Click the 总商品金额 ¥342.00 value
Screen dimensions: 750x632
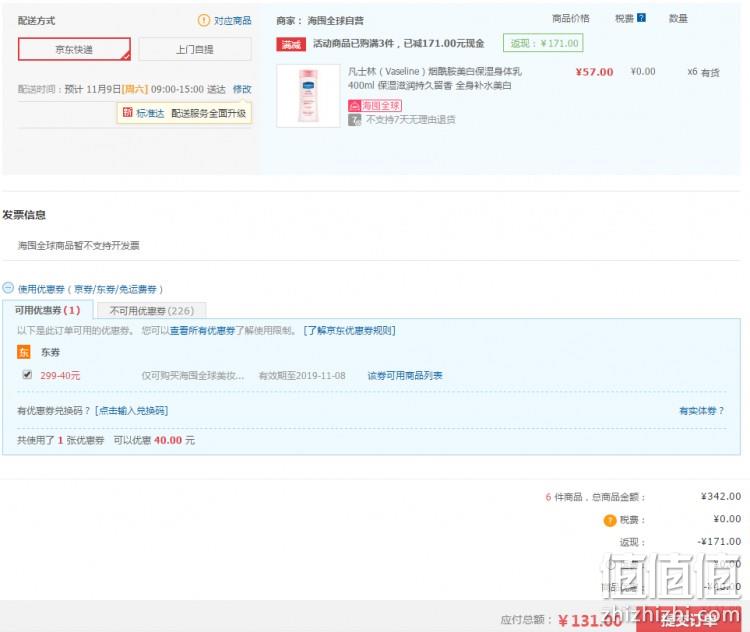[x=721, y=497]
